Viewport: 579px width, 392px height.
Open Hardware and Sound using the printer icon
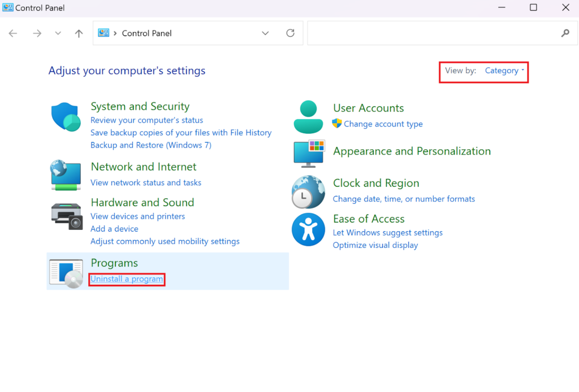click(65, 216)
